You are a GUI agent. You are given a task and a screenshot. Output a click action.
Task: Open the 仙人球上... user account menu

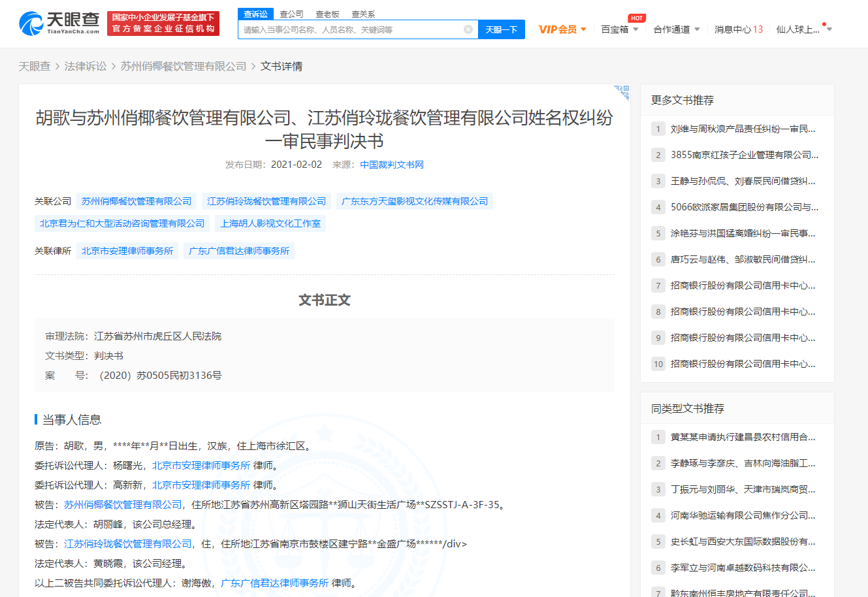coord(804,29)
